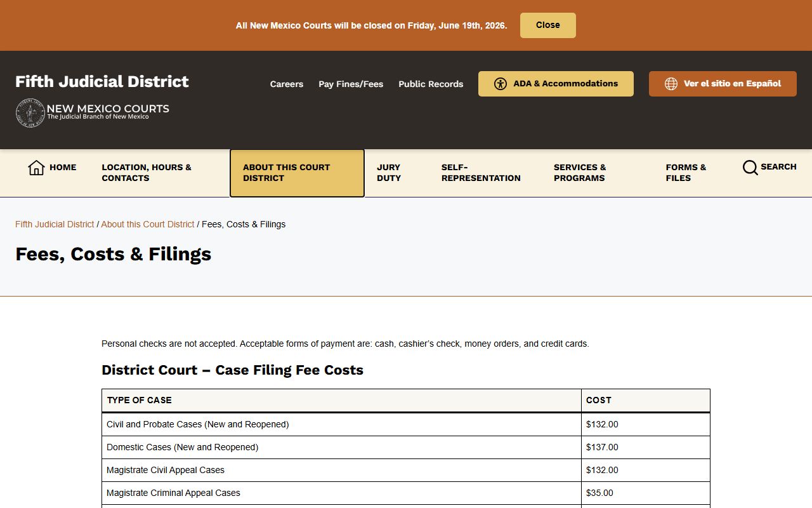Open the Careers link
This screenshot has width=812, height=508.
coord(287,84)
